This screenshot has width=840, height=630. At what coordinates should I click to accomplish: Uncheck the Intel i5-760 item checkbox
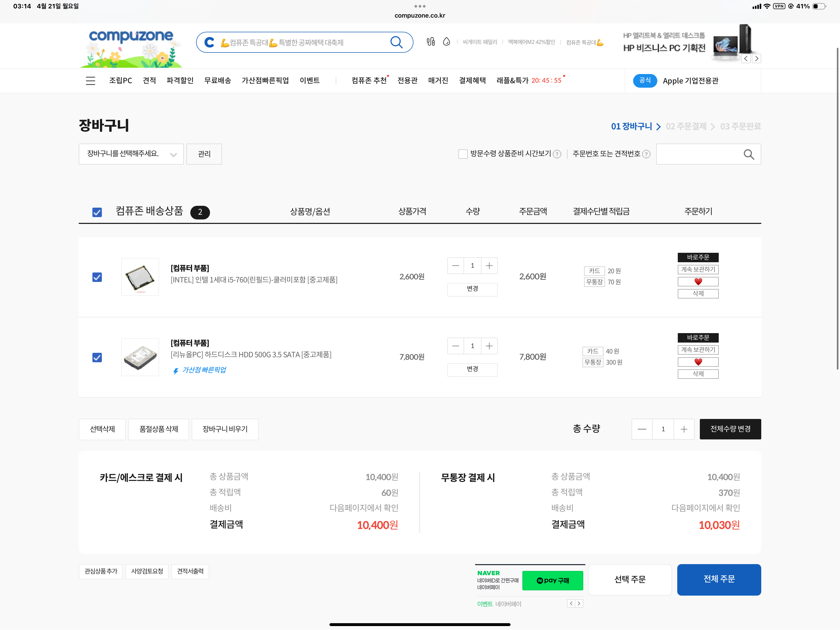tap(97, 277)
